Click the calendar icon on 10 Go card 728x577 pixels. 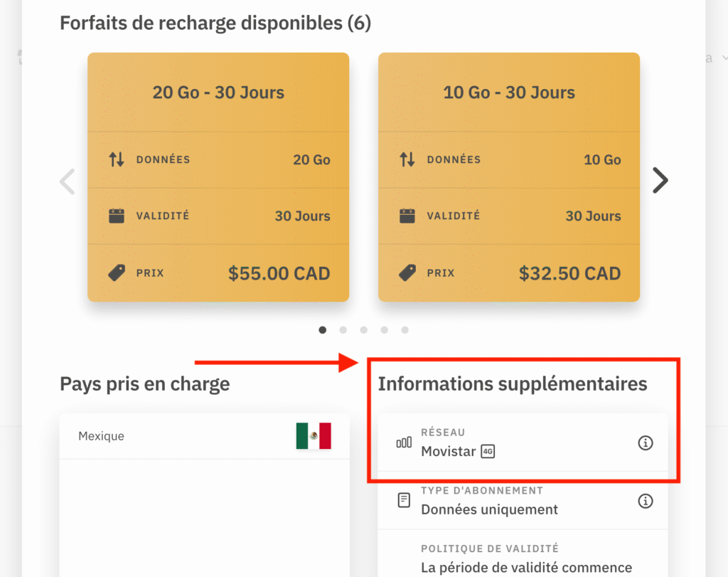[409, 216]
